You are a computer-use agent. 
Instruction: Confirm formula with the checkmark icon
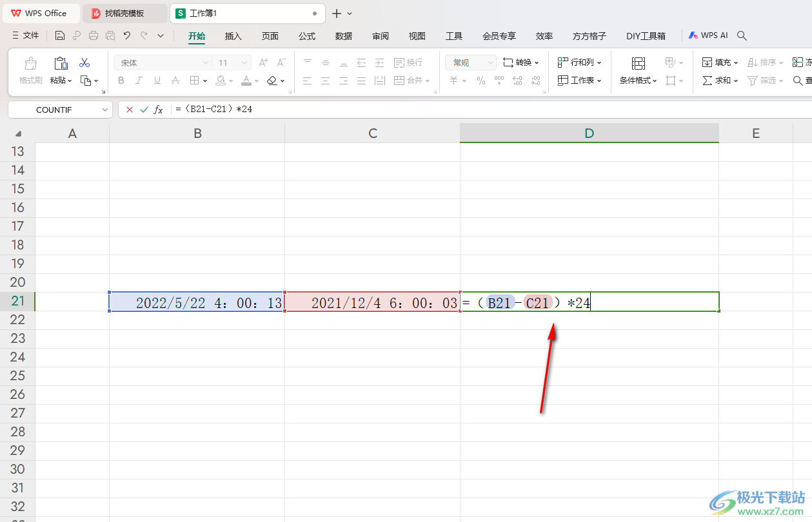pos(144,110)
